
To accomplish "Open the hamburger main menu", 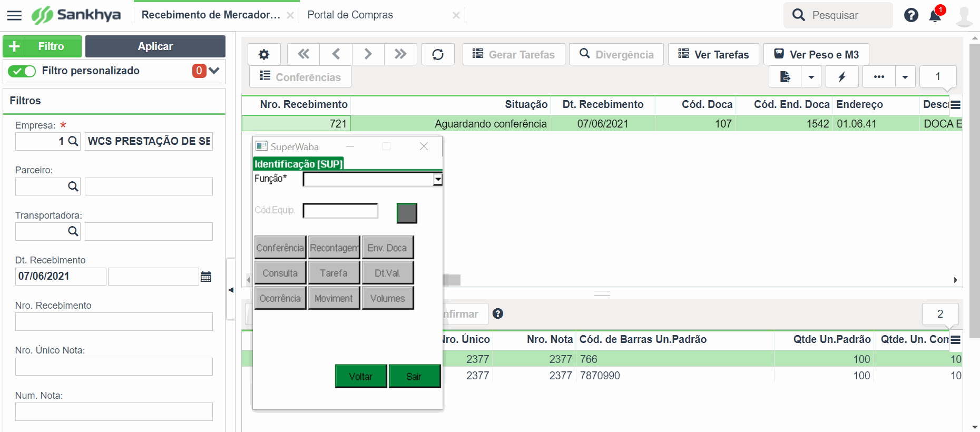I will point(14,15).
